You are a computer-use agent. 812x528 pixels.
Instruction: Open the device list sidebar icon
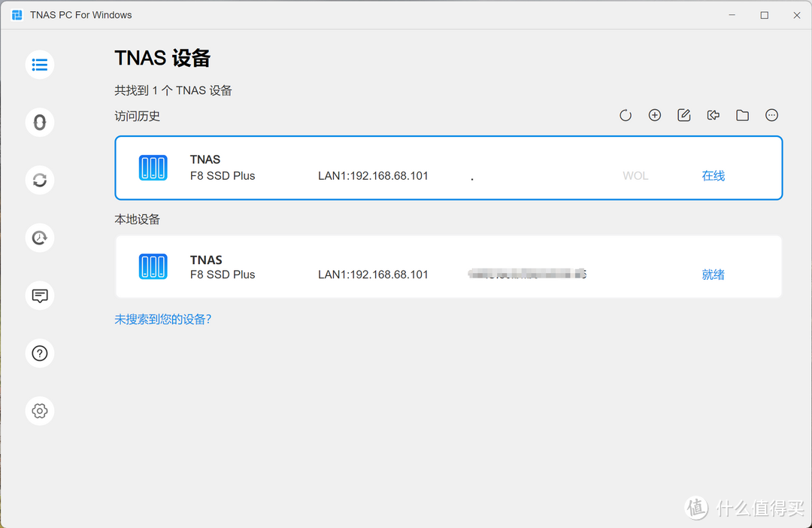tap(40, 65)
